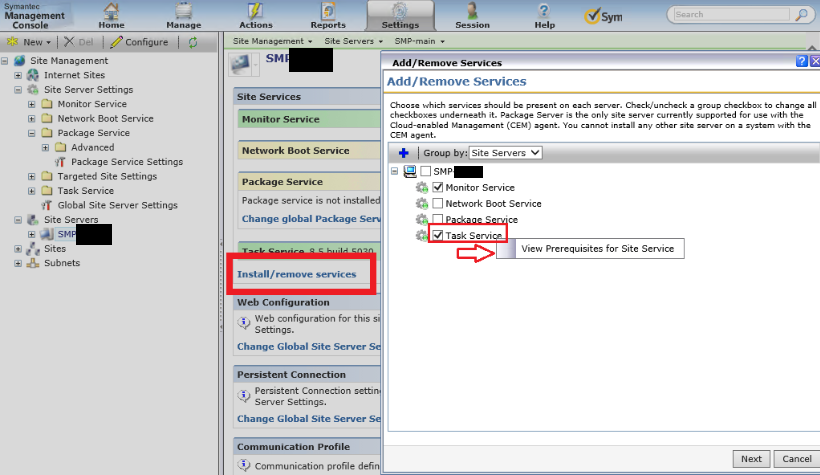Check the Package Service checkbox
The width and height of the screenshot is (820, 475).
pyautogui.click(x=438, y=219)
